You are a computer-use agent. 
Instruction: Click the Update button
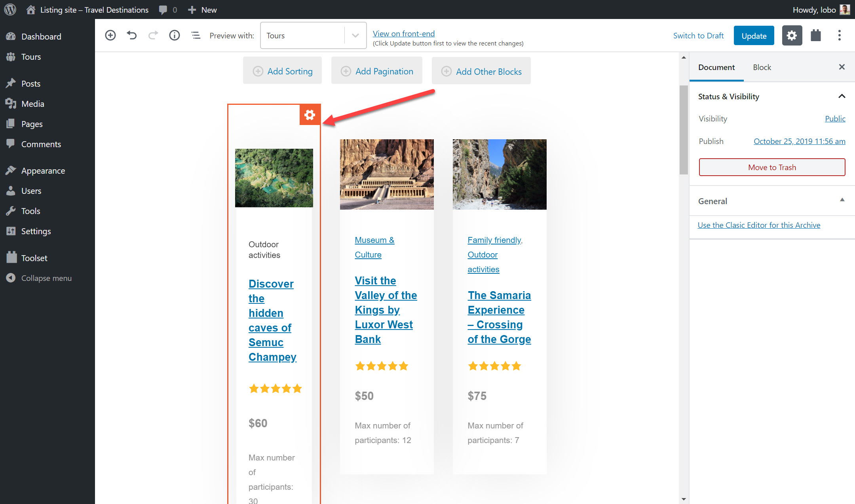[x=754, y=36]
